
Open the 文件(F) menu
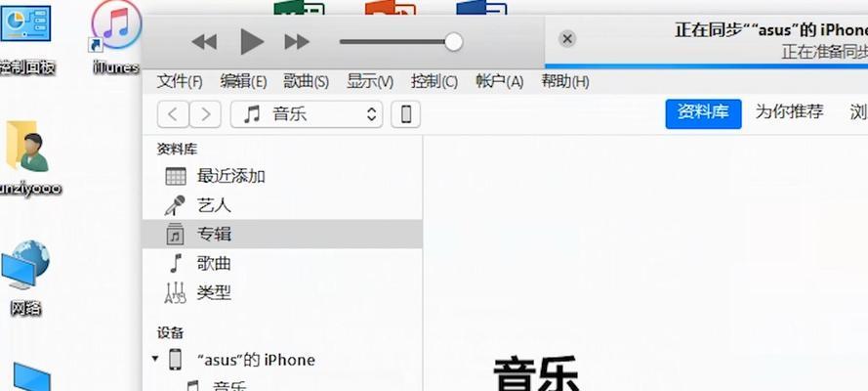[x=180, y=82]
